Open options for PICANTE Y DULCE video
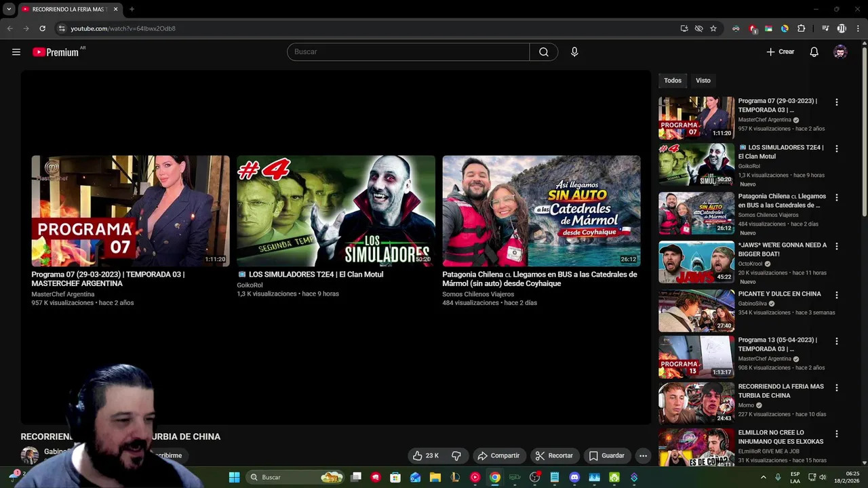 [x=836, y=295]
